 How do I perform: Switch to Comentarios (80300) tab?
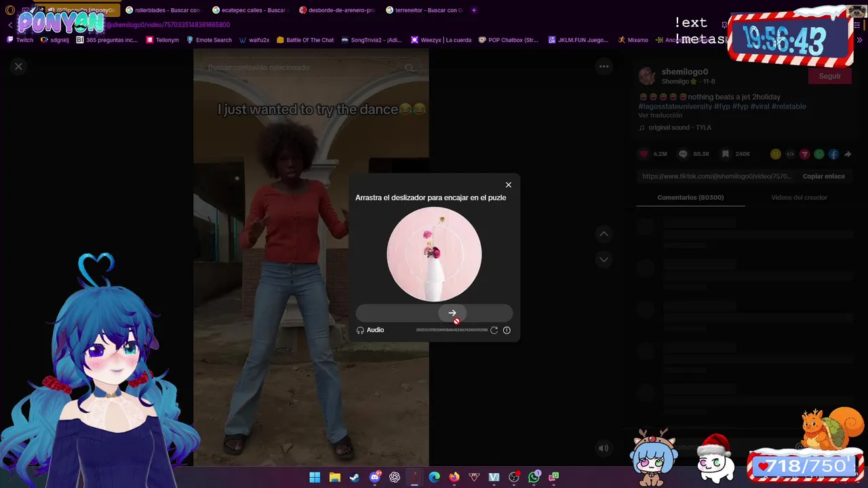[690, 197]
